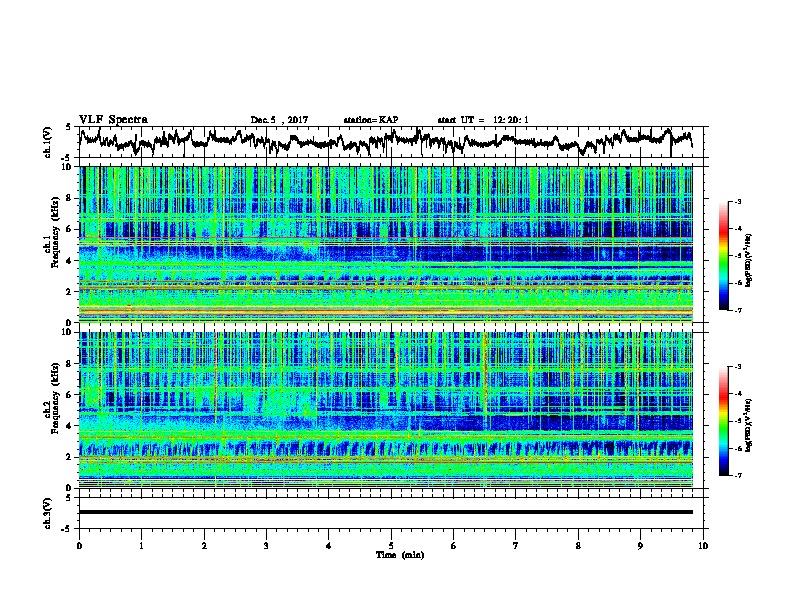The image size is (792, 612).
Task: Click the ch.2 colorbar log(PSD) label
Action: (x=749, y=424)
